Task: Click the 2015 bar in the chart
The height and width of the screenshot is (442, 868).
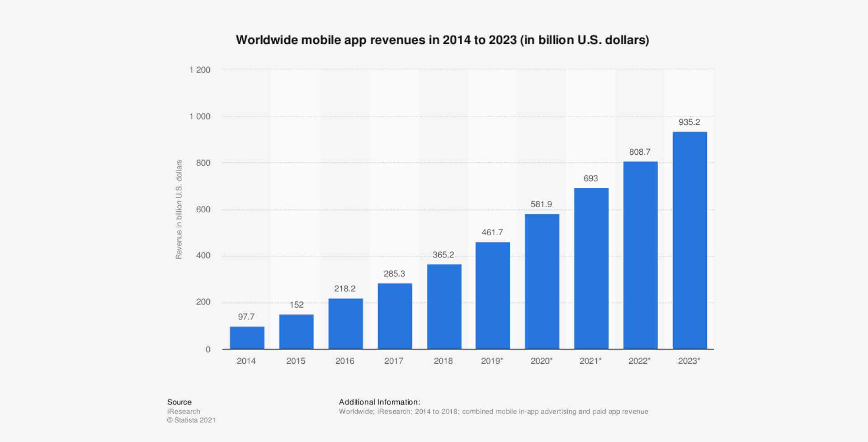Action: 296,332
